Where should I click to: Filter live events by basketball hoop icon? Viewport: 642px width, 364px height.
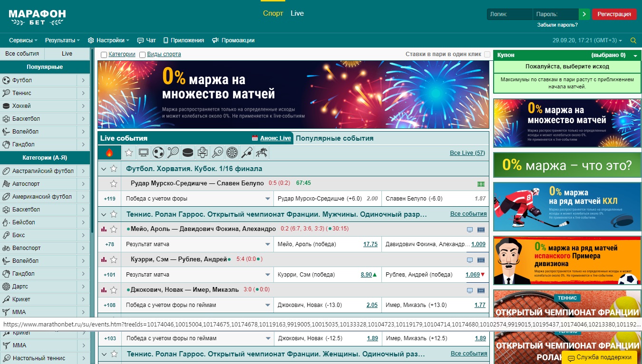203,153
